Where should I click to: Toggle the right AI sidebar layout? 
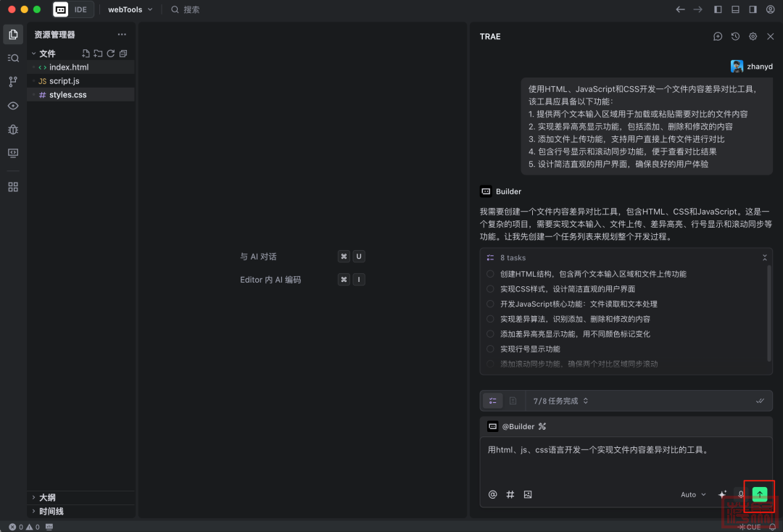(x=753, y=9)
